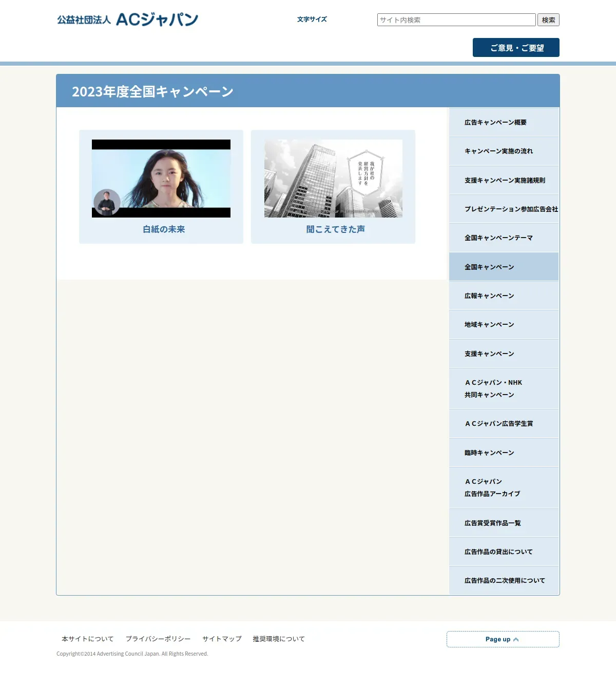This screenshot has width=616, height=689.
Task: Click the 白紙の未来 title link
Action: pyautogui.click(x=164, y=229)
